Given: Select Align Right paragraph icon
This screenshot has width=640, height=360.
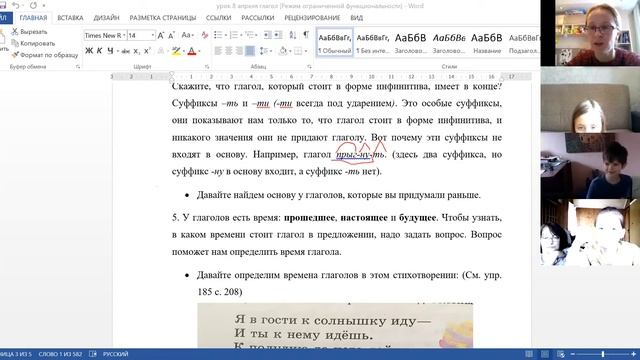Looking at the screenshot, I should (x=239, y=51).
